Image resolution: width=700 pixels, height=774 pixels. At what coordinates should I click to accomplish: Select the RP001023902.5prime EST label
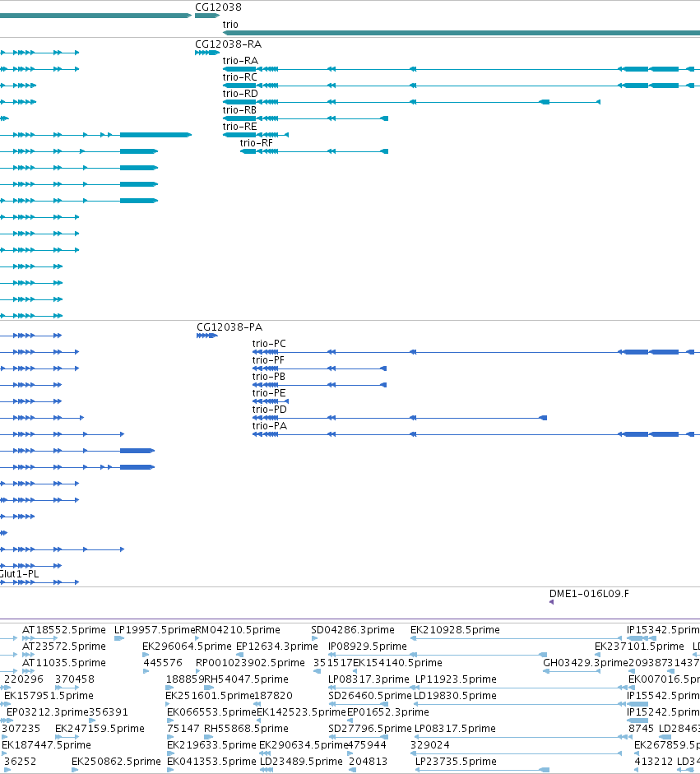250,662
